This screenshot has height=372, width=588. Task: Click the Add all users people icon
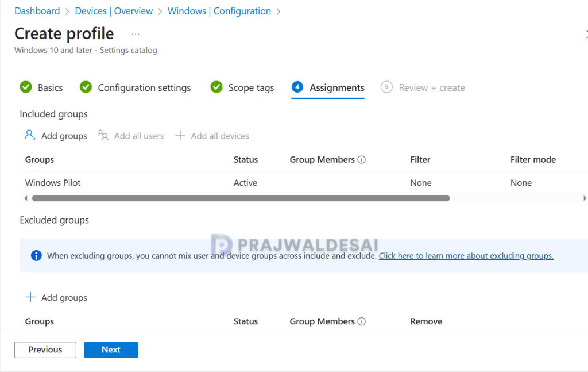point(103,135)
